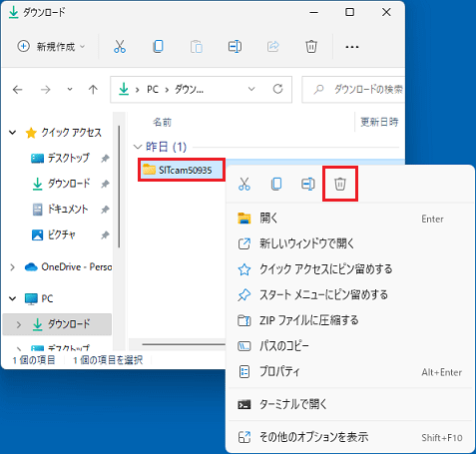Click the rename icon in Explorer toolbar
Screen dimensions: 476x454
[x=235, y=46]
